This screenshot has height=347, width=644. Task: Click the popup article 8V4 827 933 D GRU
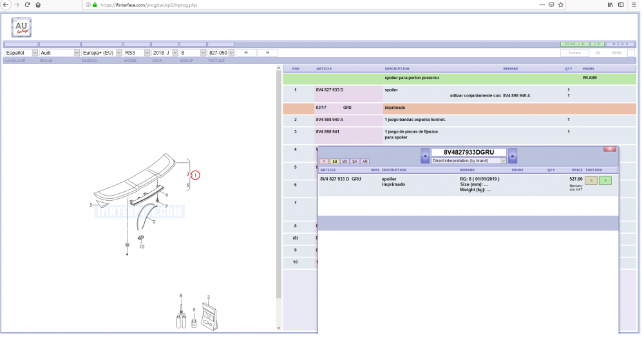(x=341, y=179)
